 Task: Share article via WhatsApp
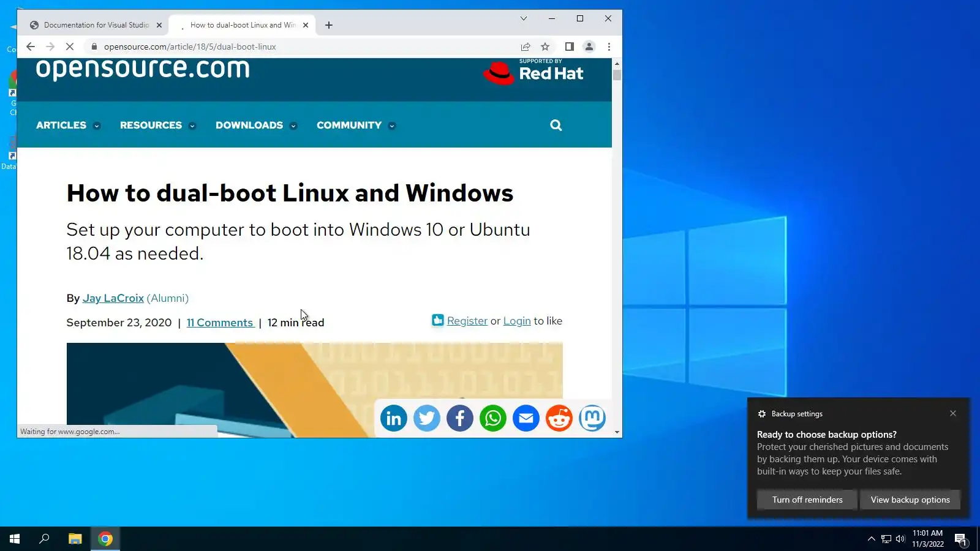[x=493, y=419]
